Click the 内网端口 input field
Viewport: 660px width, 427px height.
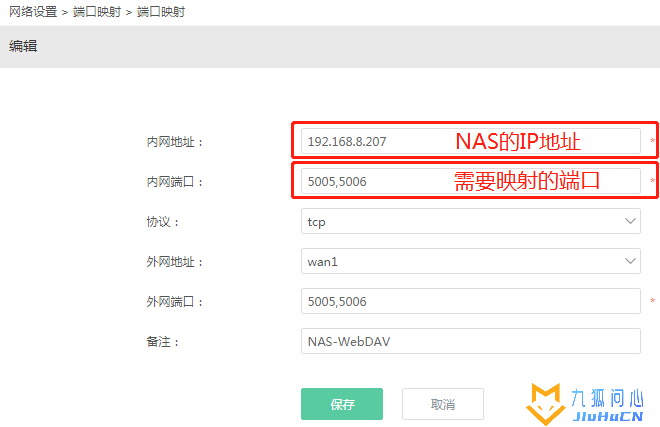click(x=471, y=181)
